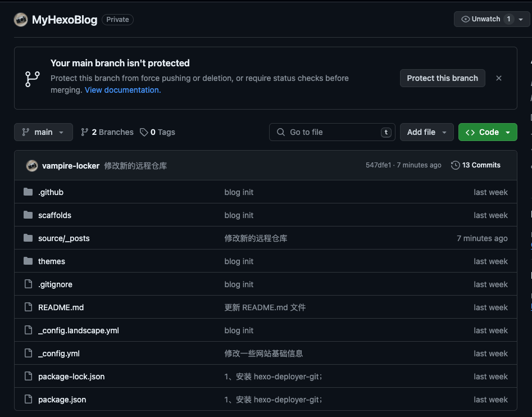Open the hexo-deployer-git commit for package.json

click(x=273, y=400)
